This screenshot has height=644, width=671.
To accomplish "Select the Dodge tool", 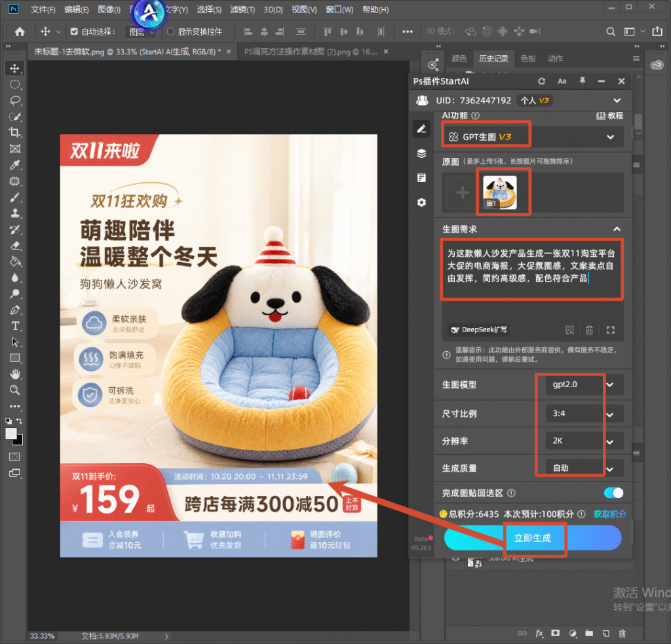I will point(15,294).
